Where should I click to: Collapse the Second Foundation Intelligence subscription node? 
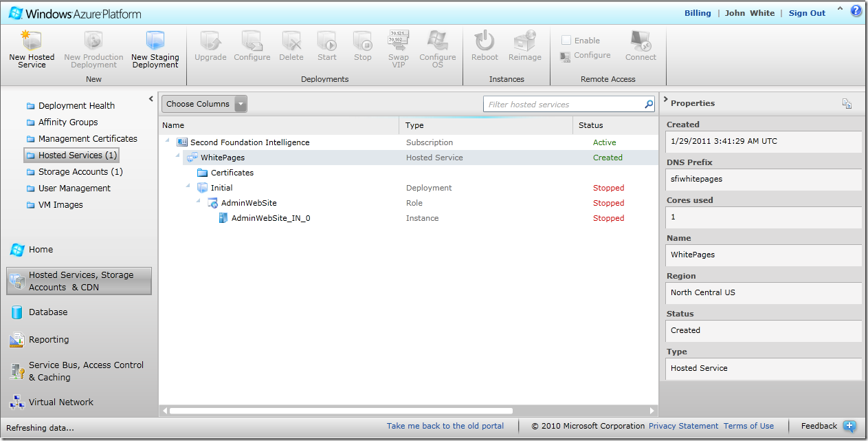click(168, 140)
